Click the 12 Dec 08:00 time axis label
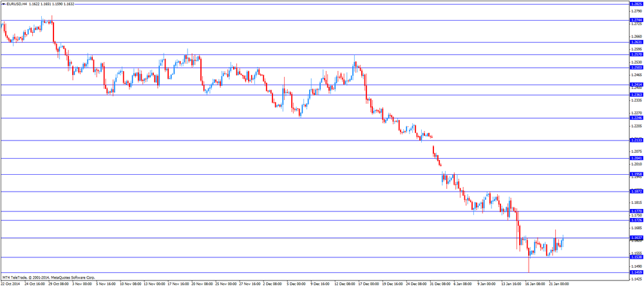Screen dimensions: 644x287 tap(344, 284)
